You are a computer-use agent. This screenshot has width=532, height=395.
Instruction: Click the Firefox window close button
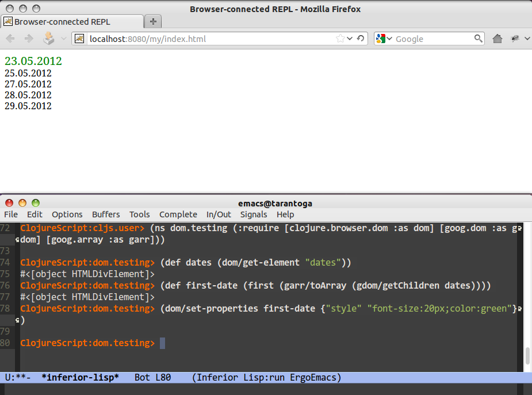tap(10, 9)
